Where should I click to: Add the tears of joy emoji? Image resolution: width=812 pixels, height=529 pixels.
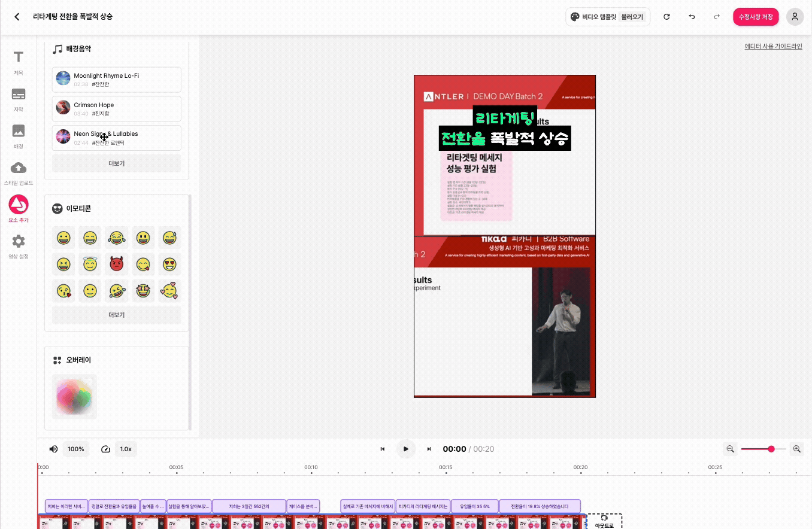tap(117, 238)
